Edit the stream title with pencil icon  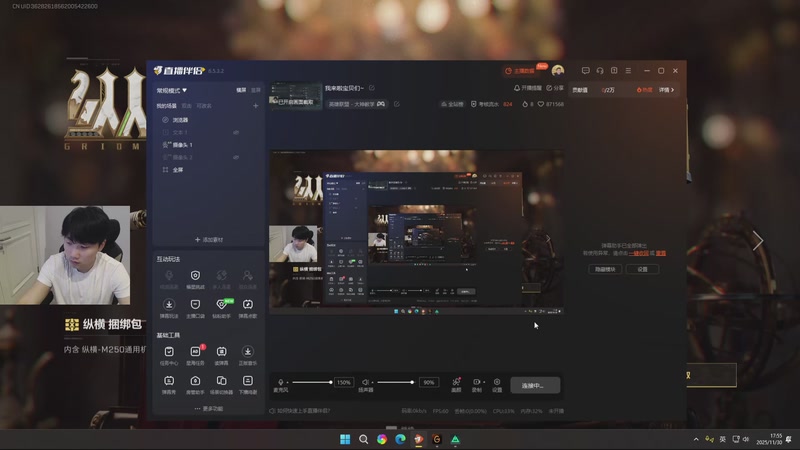(x=371, y=88)
